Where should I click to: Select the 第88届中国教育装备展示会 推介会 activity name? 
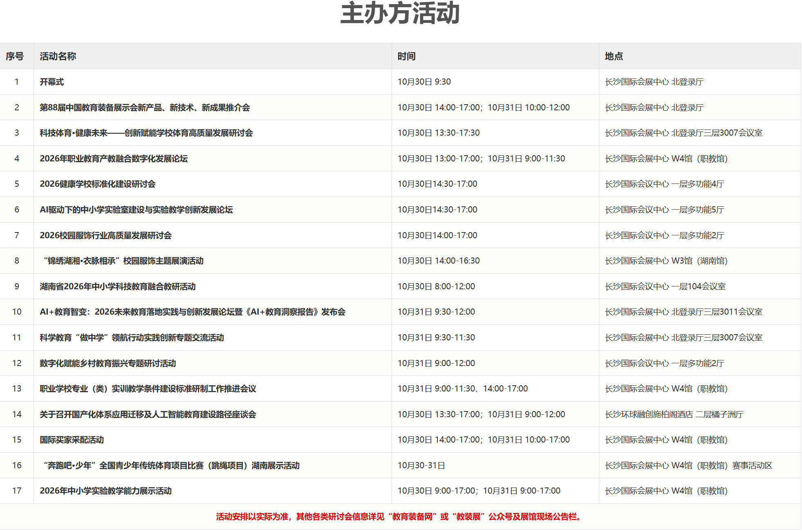145,107
